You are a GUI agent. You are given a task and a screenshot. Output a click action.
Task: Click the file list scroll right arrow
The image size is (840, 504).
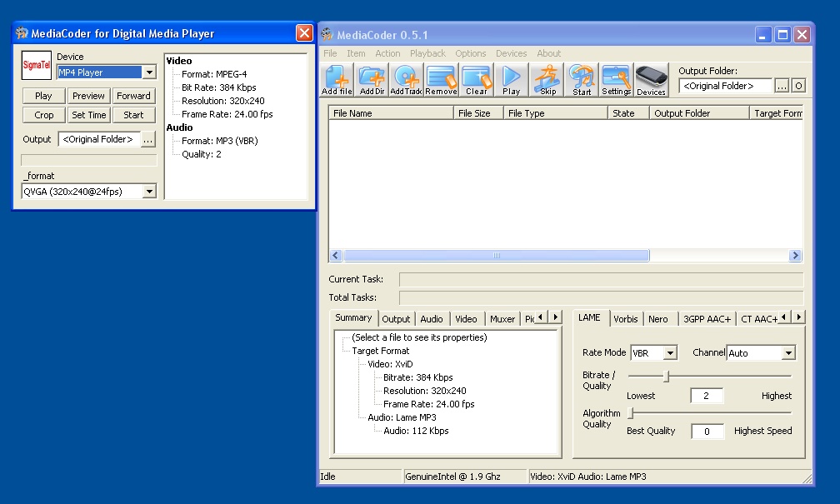pos(795,256)
